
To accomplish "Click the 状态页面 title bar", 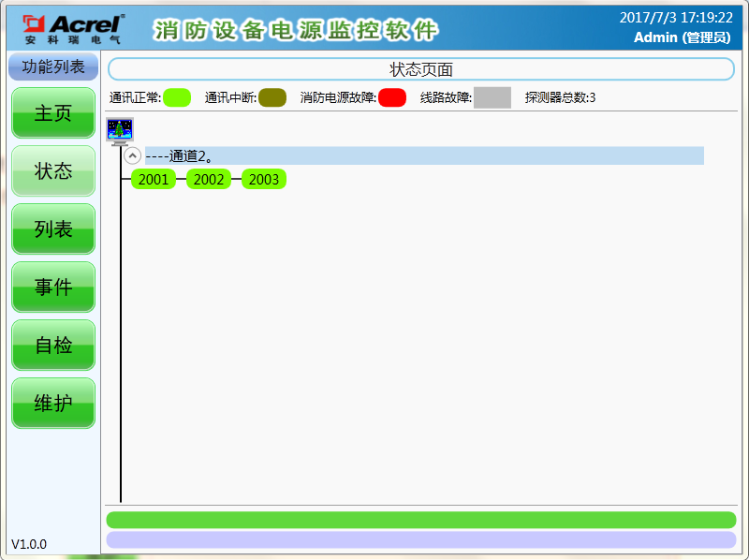I will coord(420,69).
